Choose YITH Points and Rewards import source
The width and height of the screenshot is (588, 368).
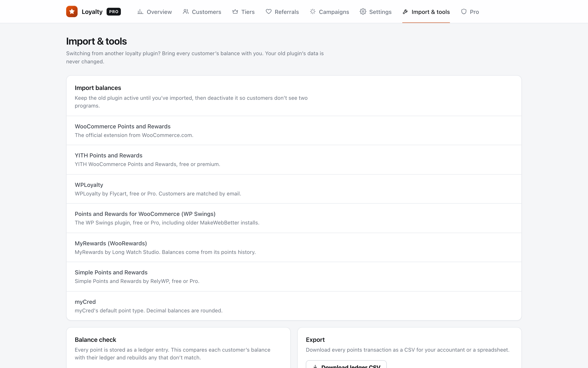click(294, 160)
